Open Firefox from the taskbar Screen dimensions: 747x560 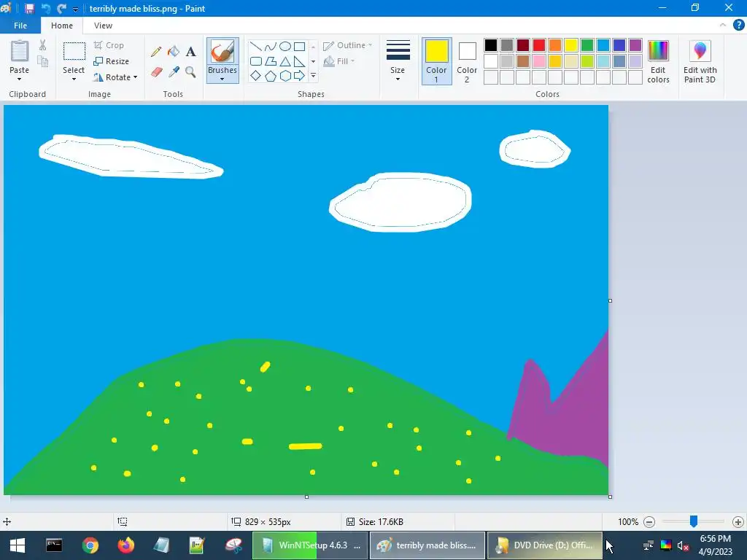125,545
